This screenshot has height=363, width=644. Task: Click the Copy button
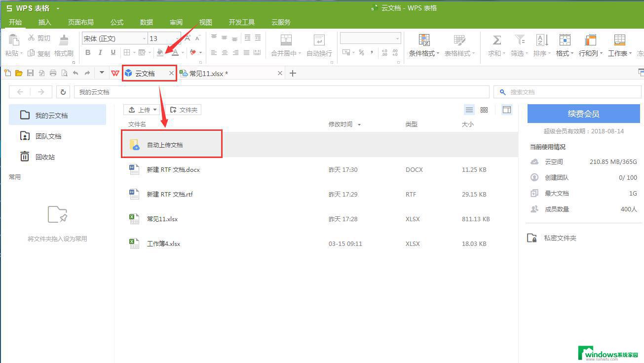pos(39,53)
